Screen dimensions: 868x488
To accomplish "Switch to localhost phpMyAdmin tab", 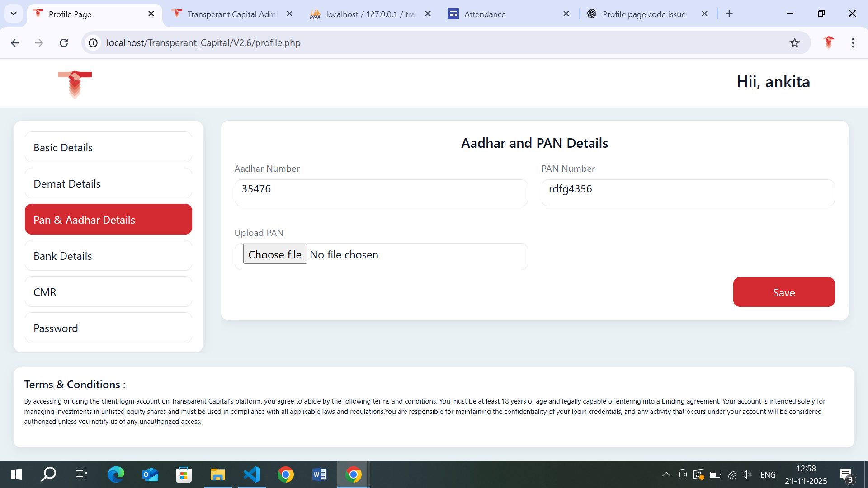I will pos(366,14).
